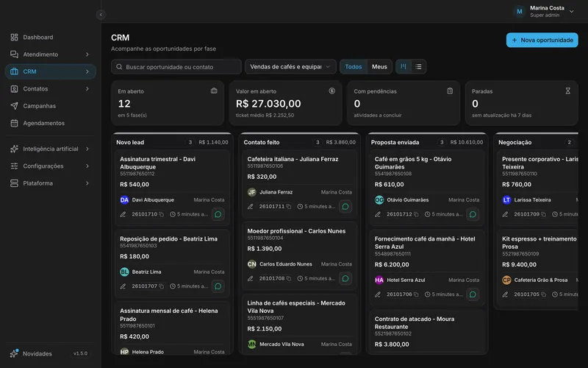
Task: Expand the Inteligência artificial chevron
Action: [x=87, y=149]
